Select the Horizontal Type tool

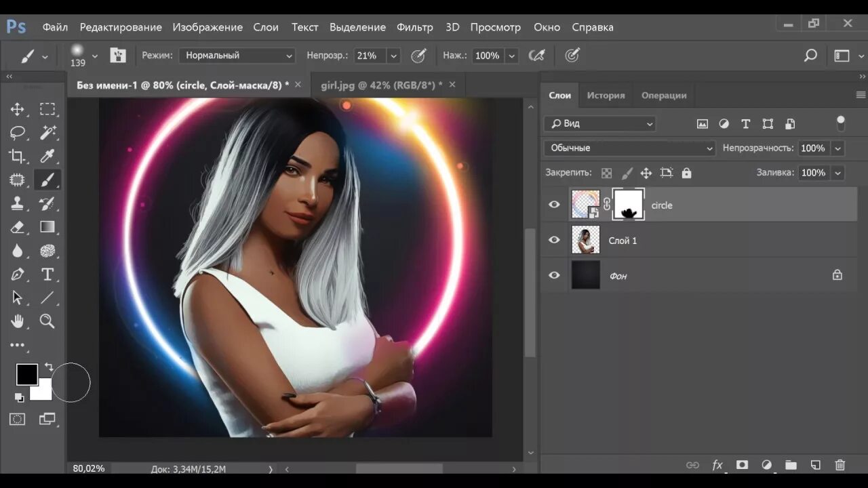[x=47, y=274]
